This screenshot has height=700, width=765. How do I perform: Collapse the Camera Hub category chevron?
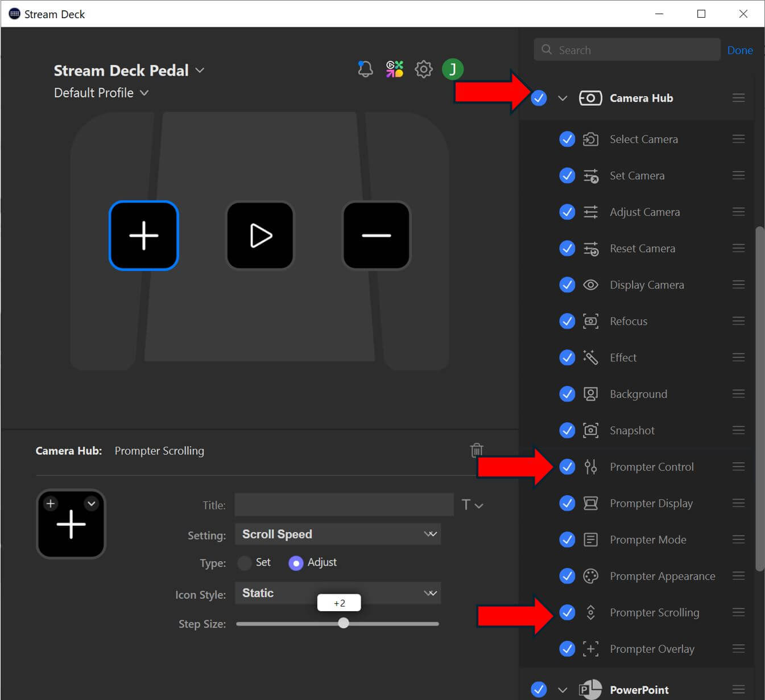coord(563,98)
